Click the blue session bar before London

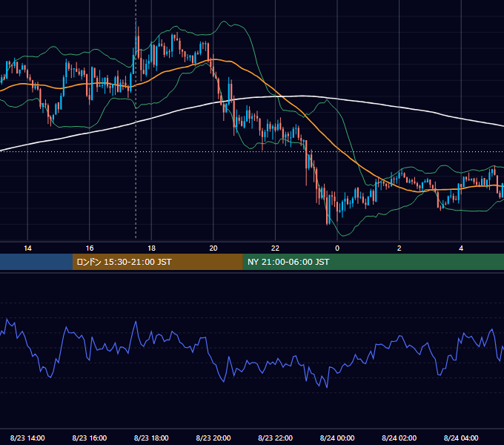[36, 262]
